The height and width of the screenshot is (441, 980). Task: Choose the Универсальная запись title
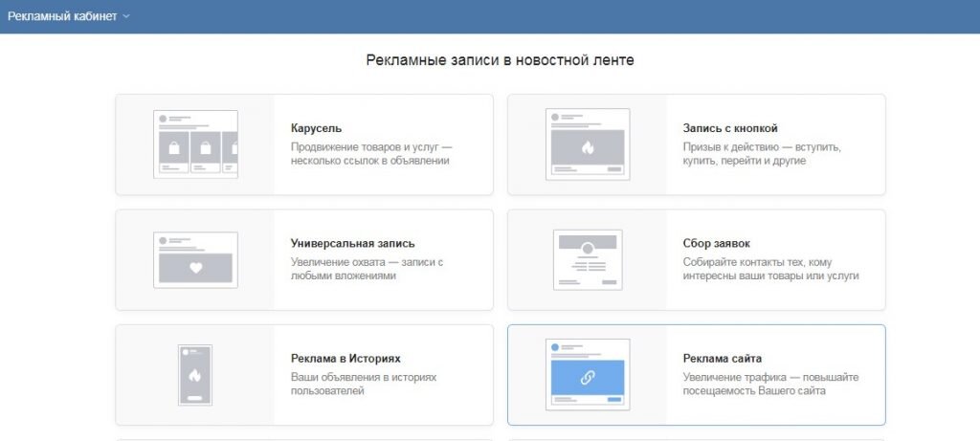coord(352,244)
